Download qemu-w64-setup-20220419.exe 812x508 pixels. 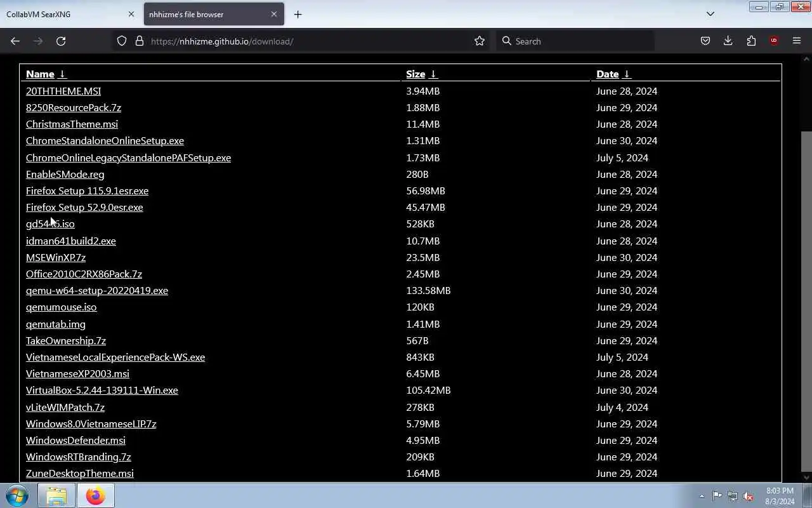tap(97, 290)
